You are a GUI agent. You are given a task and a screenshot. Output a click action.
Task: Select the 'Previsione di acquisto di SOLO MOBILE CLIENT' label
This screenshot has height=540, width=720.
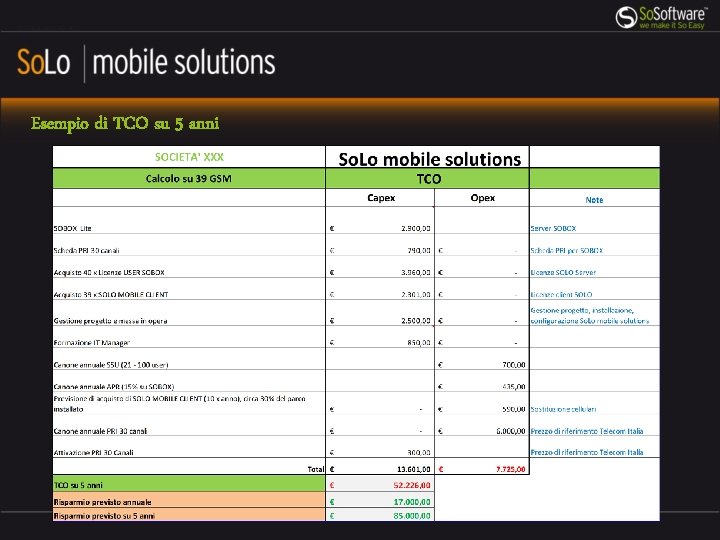point(180,404)
